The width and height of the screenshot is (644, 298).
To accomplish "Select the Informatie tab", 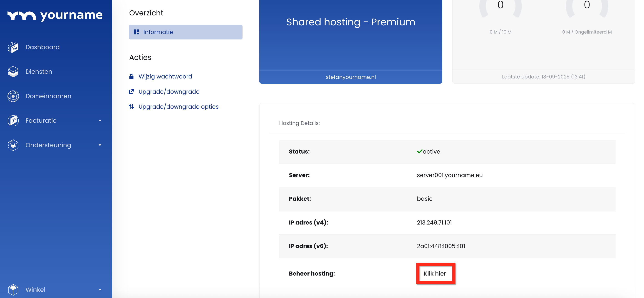I will tap(186, 32).
